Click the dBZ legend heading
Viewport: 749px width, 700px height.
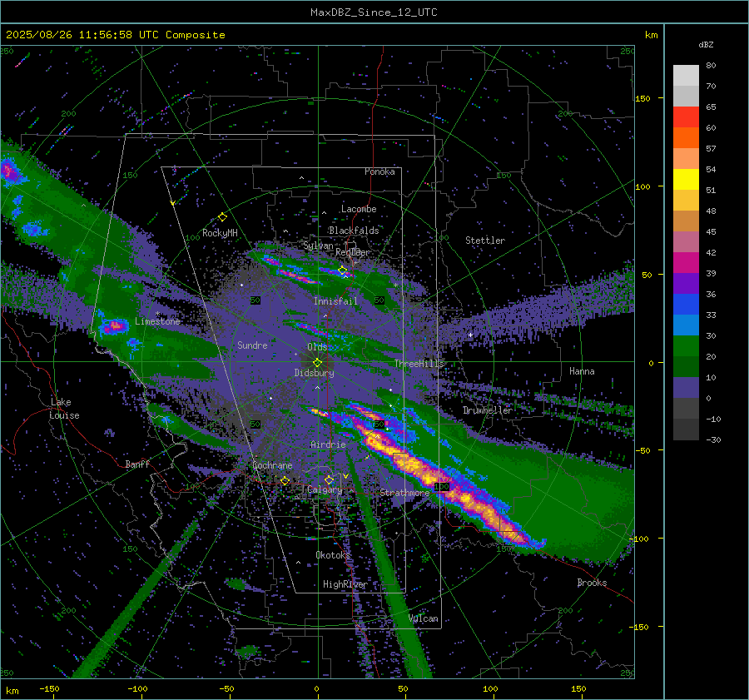pyautogui.click(x=706, y=44)
